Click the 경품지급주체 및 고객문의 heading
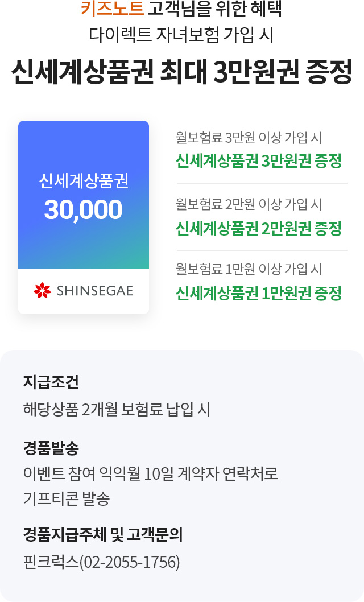The width and height of the screenshot is (364, 602). (102, 534)
